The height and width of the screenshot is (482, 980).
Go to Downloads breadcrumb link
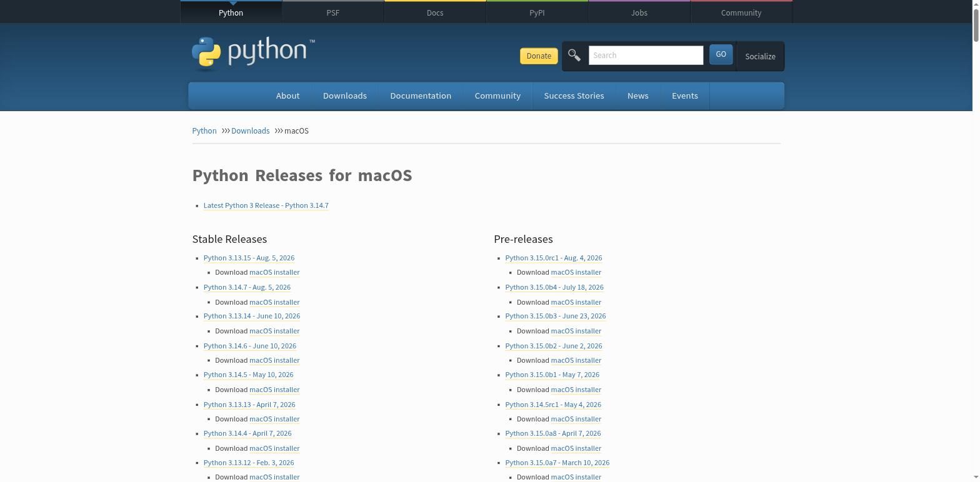[250, 130]
